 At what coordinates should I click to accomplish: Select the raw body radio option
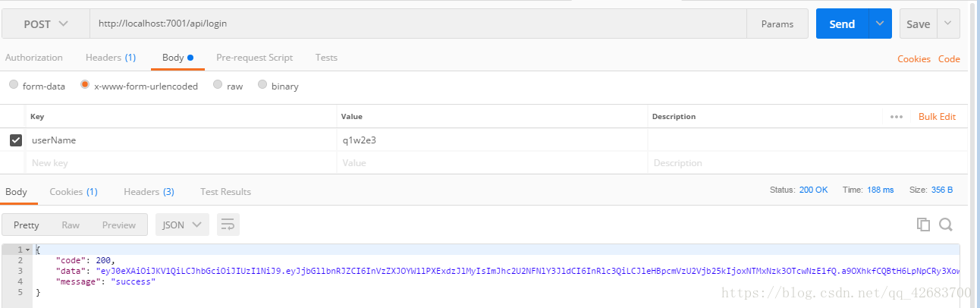[218, 85]
